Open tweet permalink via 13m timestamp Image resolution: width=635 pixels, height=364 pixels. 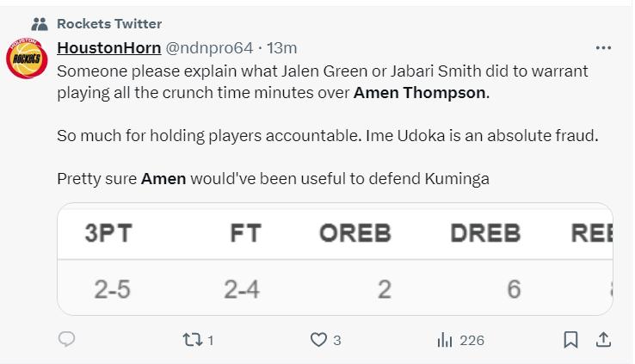[282, 47]
